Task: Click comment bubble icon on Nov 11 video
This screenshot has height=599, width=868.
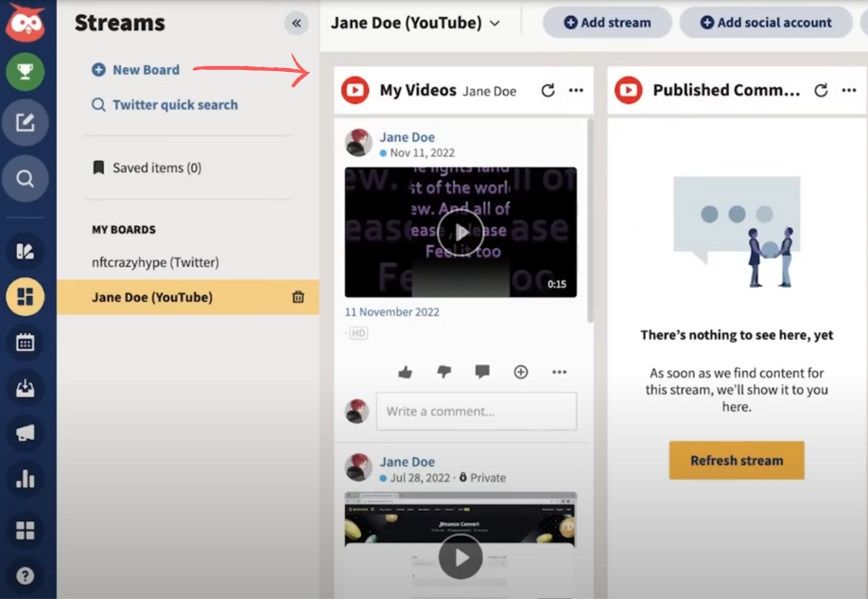Action: tap(482, 372)
